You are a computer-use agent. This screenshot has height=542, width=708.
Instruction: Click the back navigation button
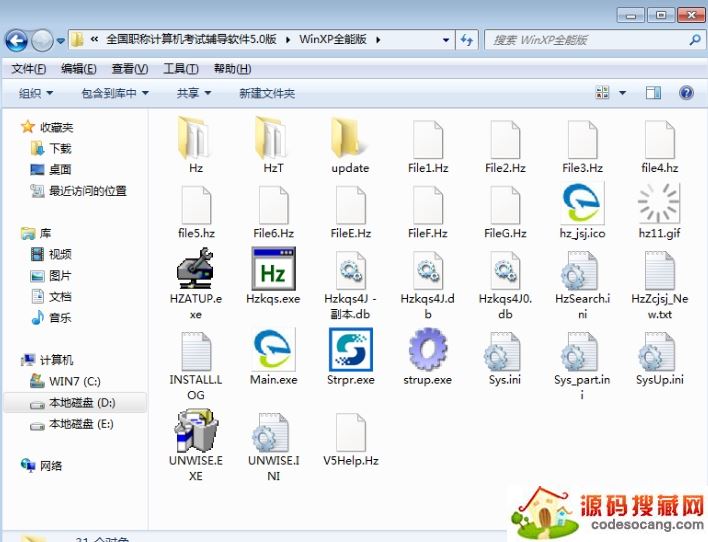coord(17,41)
